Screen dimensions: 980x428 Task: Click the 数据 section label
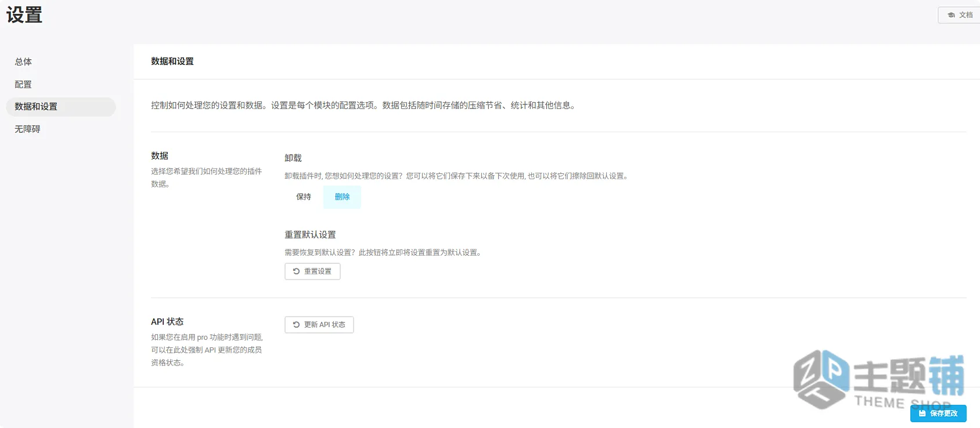click(160, 156)
